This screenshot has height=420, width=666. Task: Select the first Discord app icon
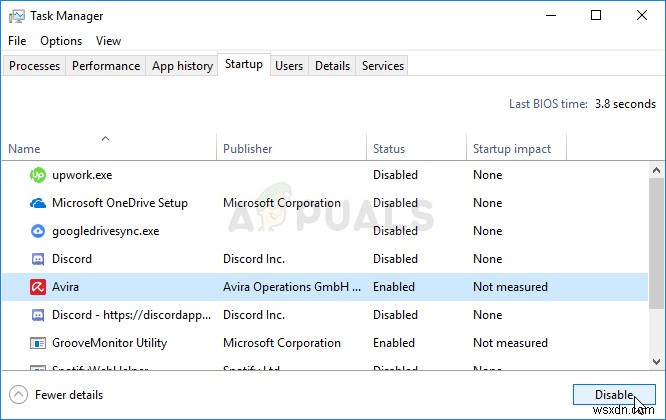(x=38, y=259)
